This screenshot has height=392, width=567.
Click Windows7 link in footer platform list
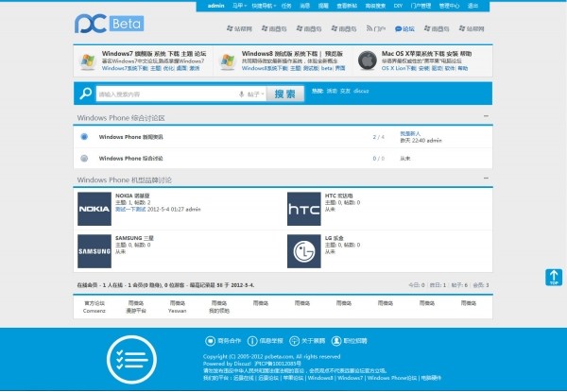click(x=350, y=378)
